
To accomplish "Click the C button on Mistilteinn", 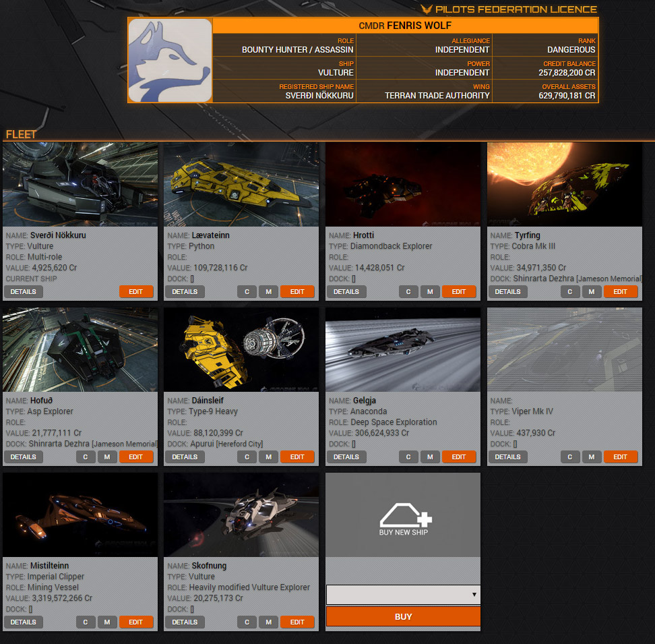I will [x=86, y=622].
